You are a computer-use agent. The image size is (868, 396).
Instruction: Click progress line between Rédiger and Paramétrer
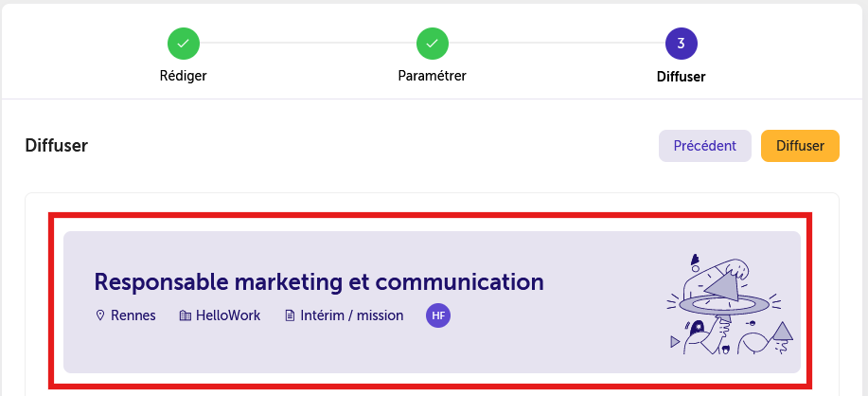pyautogui.click(x=308, y=43)
